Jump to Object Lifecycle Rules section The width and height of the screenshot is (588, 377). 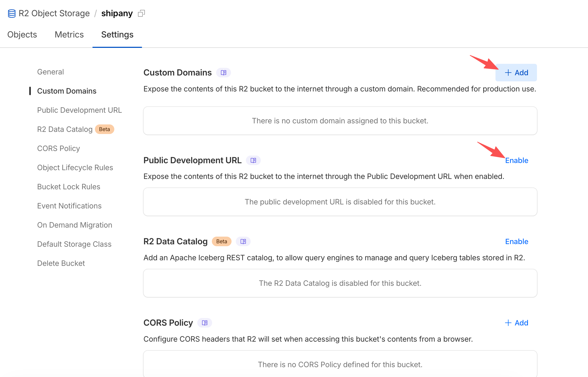tap(75, 167)
